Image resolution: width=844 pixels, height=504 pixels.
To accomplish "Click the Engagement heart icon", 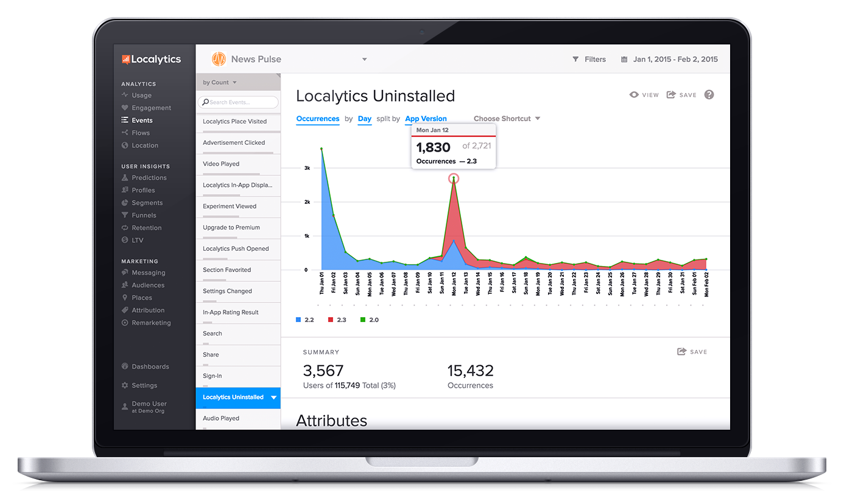I will [x=125, y=108].
